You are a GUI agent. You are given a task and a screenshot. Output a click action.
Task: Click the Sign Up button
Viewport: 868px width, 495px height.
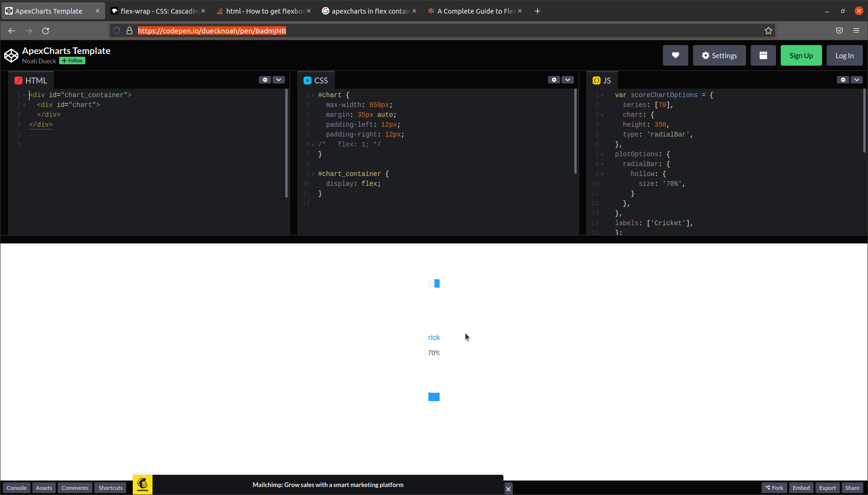(800, 55)
